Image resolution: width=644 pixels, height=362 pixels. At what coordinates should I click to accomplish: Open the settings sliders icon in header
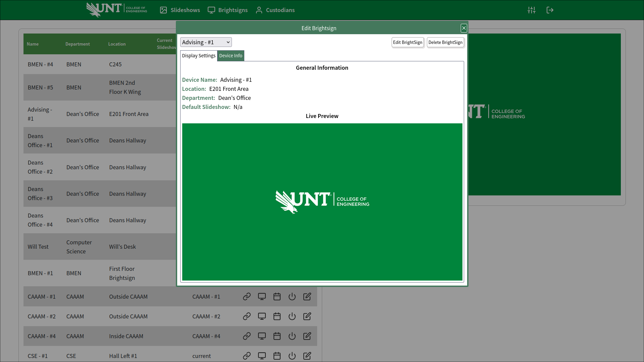pos(532,10)
